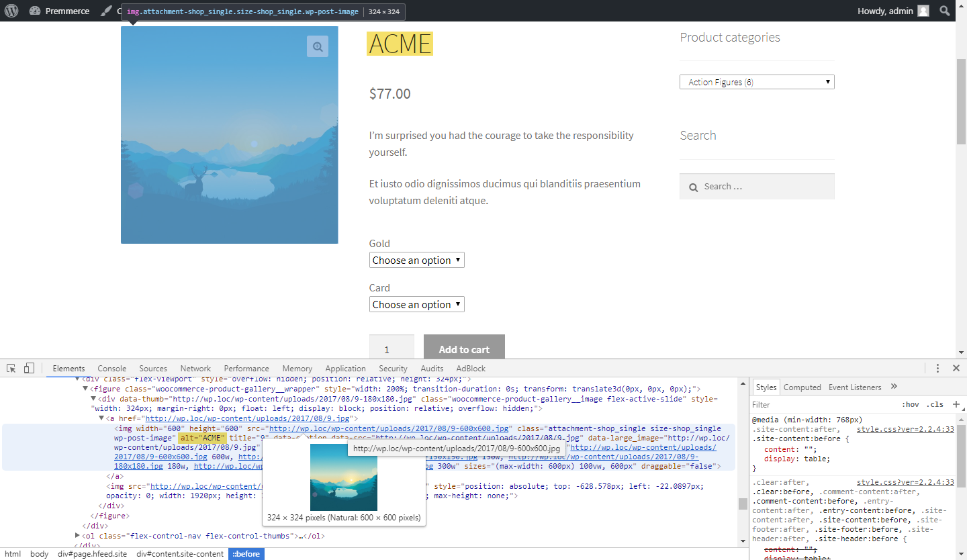967x560 pixels.
Task: Add new style rule plus icon
Action: pos(956,404)
